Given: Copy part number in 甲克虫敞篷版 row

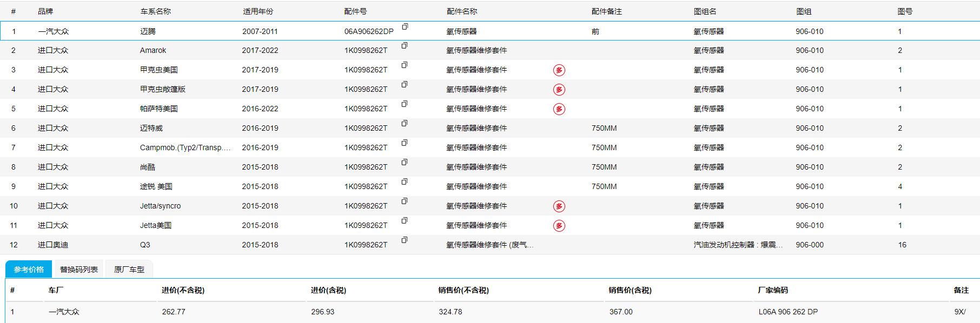Looking at the screenshot, I should point(405,85).
